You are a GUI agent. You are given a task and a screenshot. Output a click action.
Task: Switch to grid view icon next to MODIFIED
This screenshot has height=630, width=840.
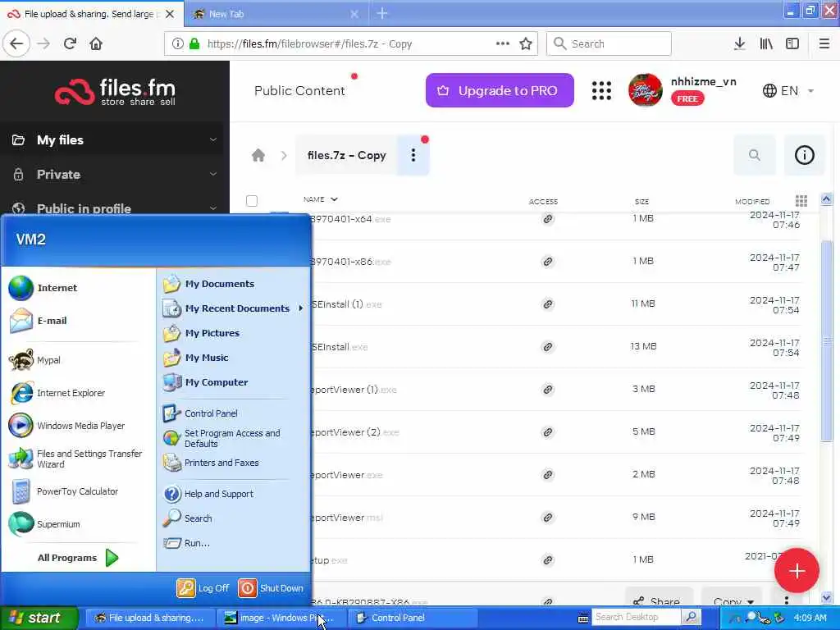tap(801, 201)
